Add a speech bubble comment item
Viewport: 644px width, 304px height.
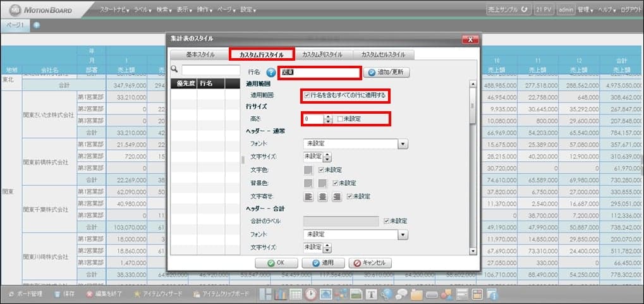click(x=401, y=294)
